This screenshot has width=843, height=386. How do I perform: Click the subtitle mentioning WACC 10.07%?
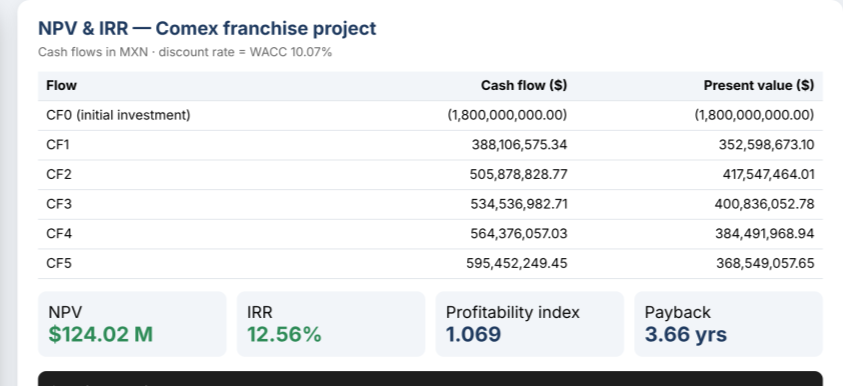185,53
